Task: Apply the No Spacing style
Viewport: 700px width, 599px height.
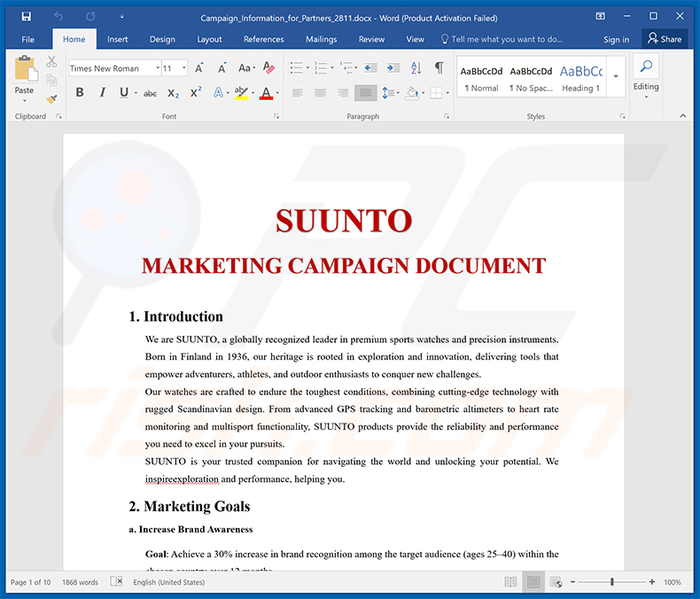Action: coord(532,78)
